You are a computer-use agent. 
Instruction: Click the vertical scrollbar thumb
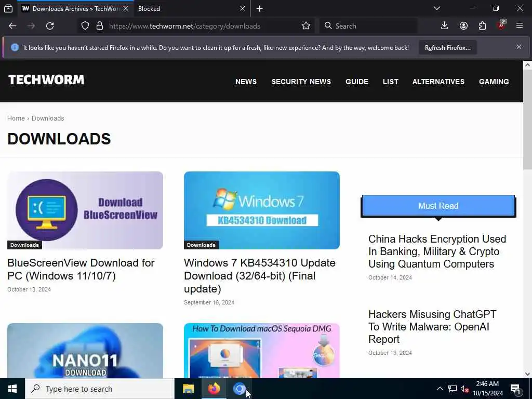pyautogui.click(x=528, y=119)
